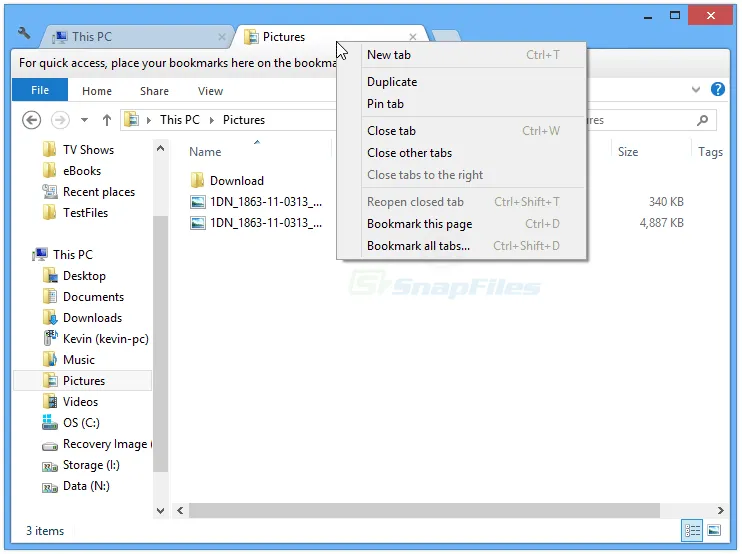Open TestFiles folder in sidebar
Image resolution: width=742 pixels, height=554 pixels.
point(75,212)
